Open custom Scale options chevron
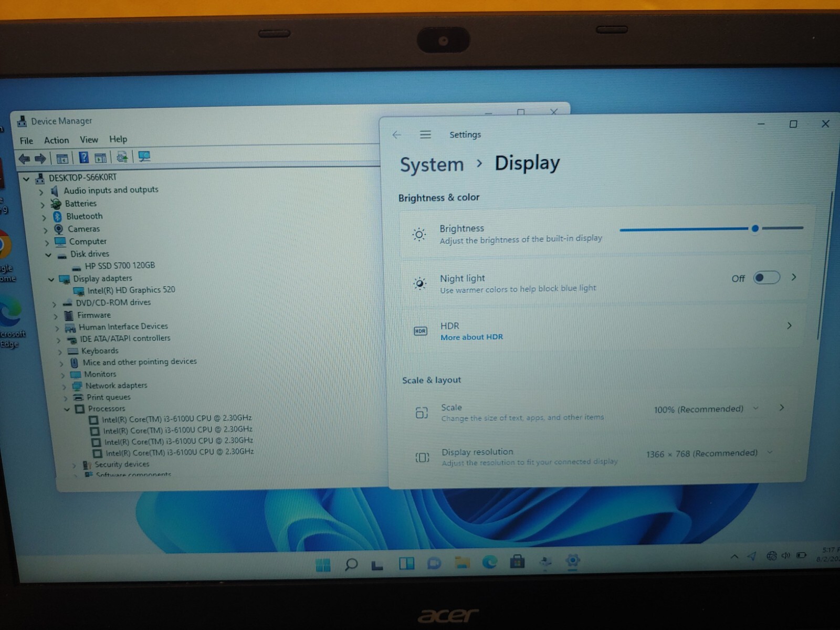The image size is (840, 630). pos(782,407)
